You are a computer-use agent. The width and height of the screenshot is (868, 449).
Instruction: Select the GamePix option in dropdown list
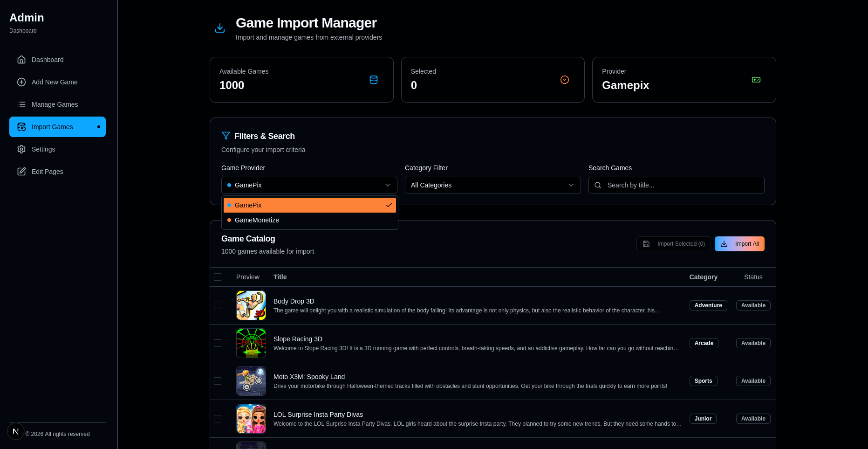point(309,205)
